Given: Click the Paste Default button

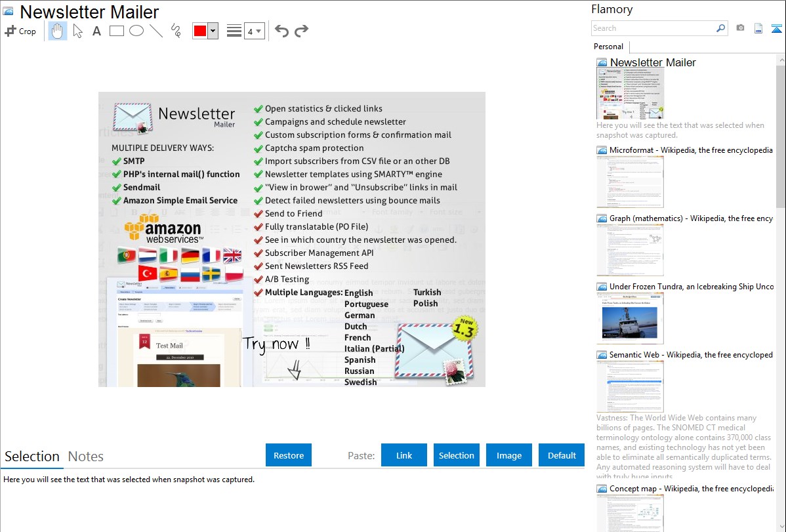Looking at the screenshot, I should point(562,455).
